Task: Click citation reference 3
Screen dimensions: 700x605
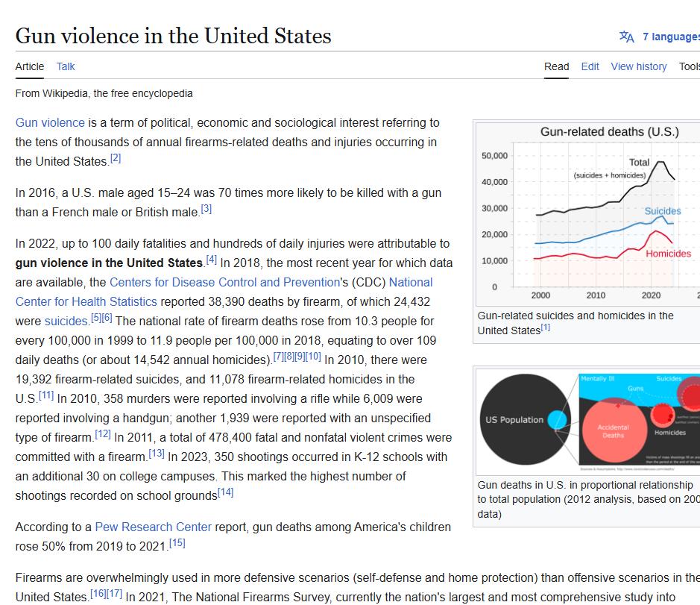Action: [206, 209]
